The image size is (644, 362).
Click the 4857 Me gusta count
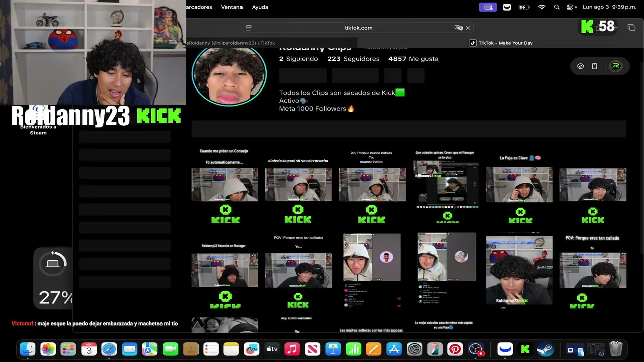click(413, 59)
